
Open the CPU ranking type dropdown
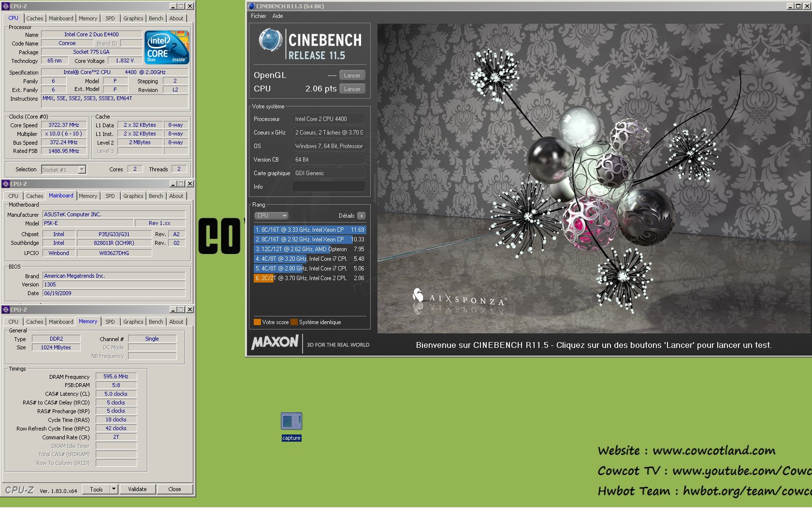pos(271,216)
